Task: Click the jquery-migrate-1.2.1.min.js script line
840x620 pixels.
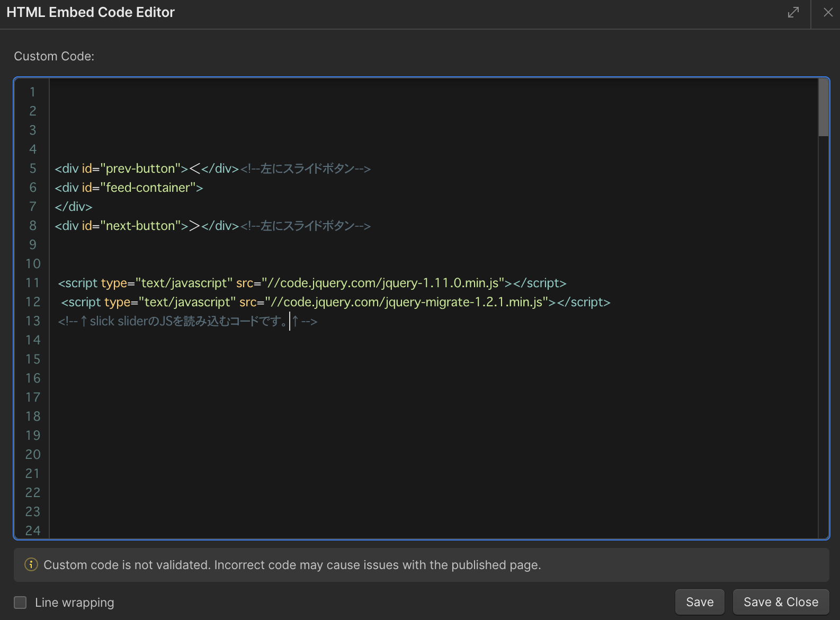Action: coord(336,302)
